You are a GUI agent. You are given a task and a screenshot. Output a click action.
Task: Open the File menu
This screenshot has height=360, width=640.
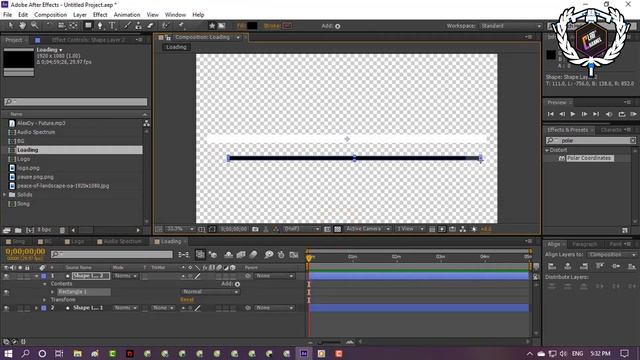pos(7,15)
